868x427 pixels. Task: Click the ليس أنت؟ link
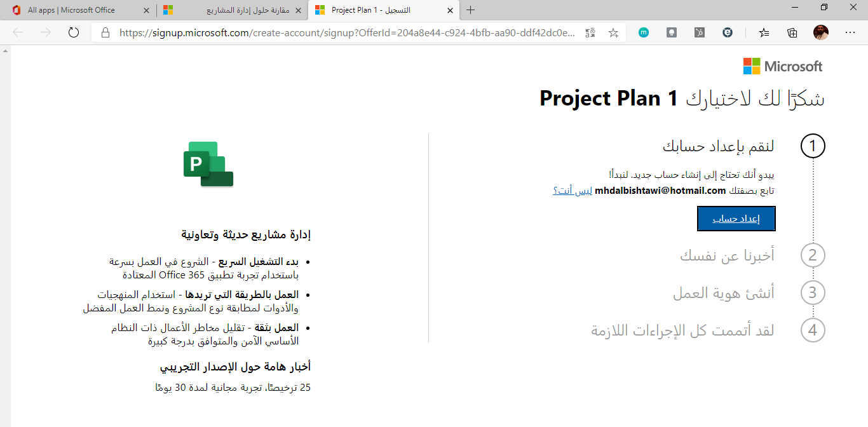573,191
